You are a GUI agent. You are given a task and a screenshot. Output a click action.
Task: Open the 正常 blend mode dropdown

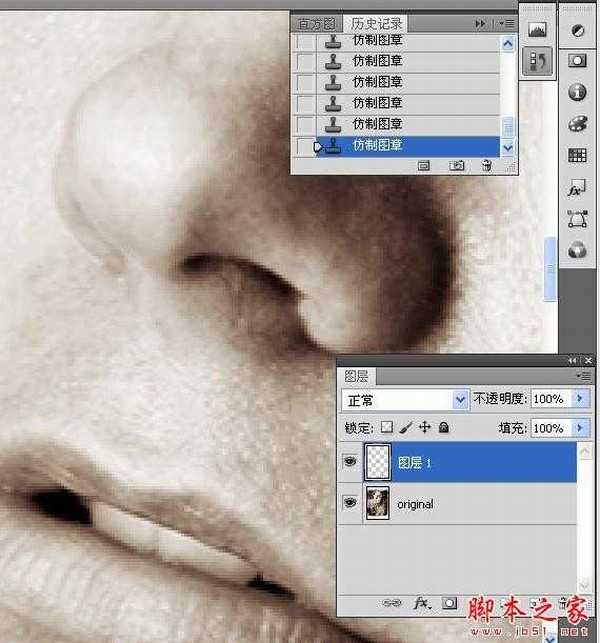[x=404, y=399]
